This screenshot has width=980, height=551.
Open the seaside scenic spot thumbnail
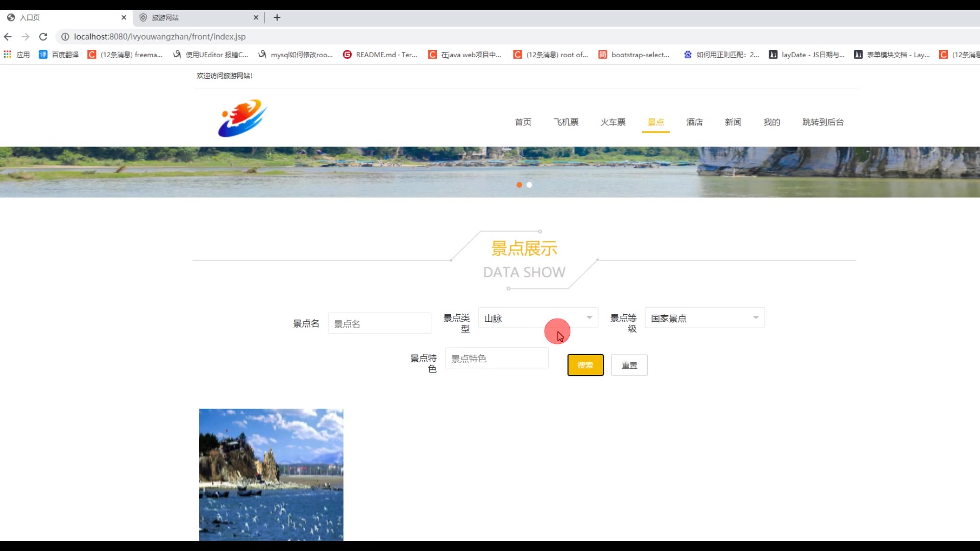pos(271,474)
